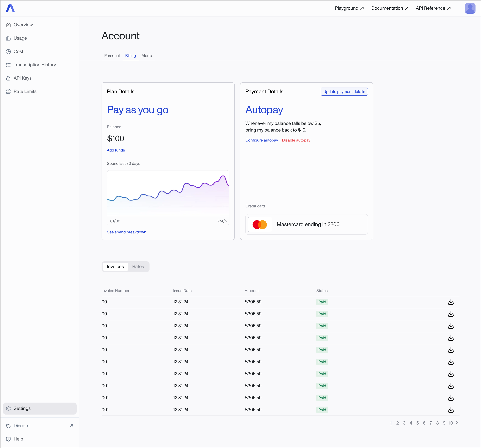Image resolution: width=481 pixels, height=448 pixels.
Task: Switch to the Personal tab
Action: point(112,56)
